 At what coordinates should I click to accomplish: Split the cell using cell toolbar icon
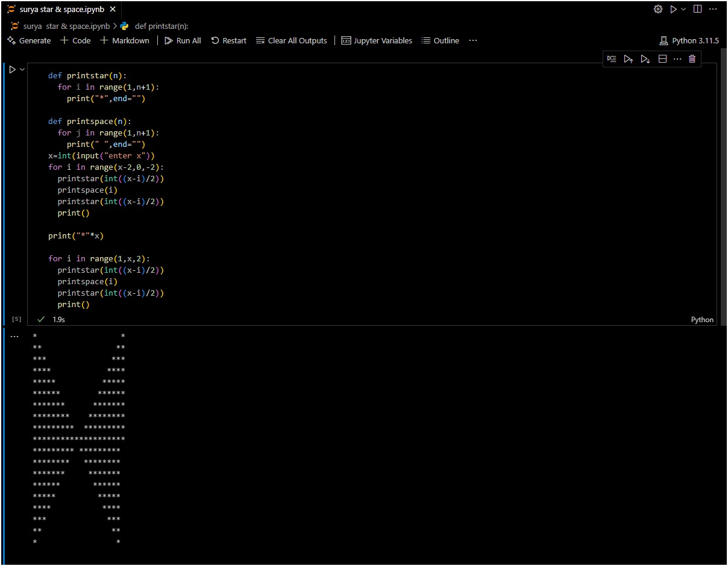pyautogui.click(x=662, y=59)
